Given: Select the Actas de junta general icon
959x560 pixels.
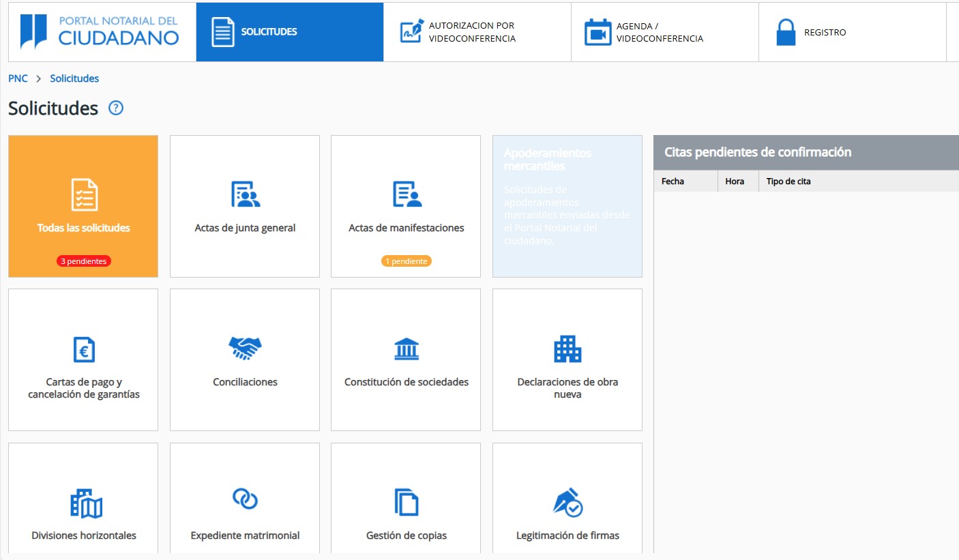Looking at the screenshot, I should point(245,195).
